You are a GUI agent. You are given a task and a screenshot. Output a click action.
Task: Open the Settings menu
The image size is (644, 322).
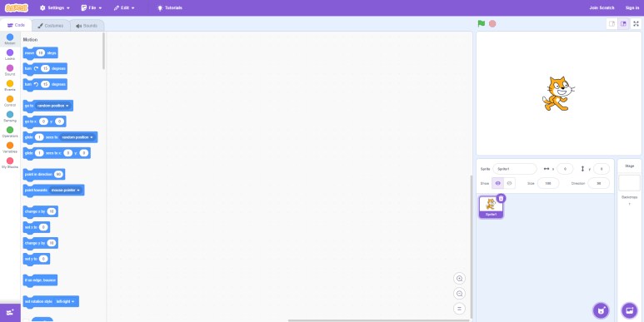[55, 7]
